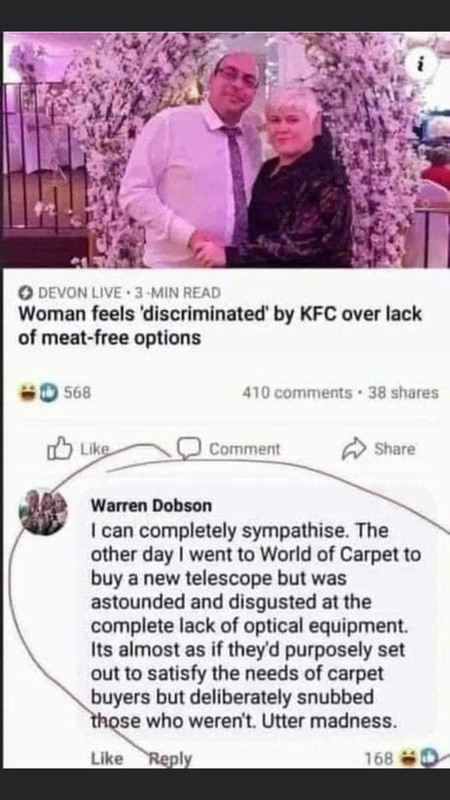
Task: Tap the Share arrow icon
Action: tap(354, 448)
